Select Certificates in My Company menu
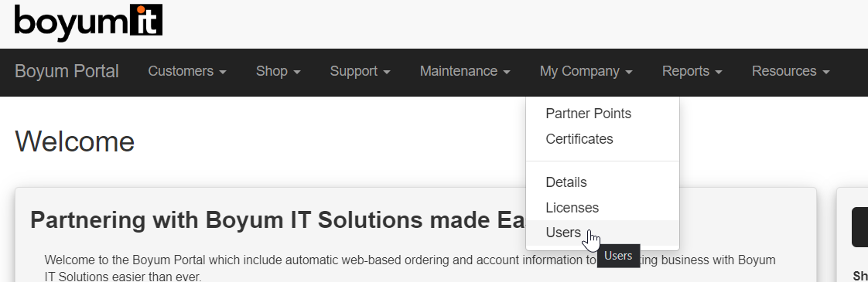 point(603,139)
